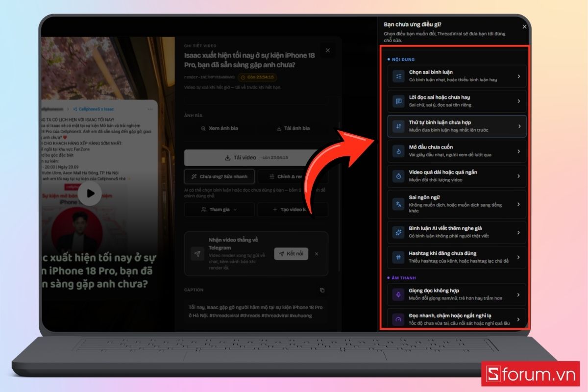This screenshot has height=392, width=588.
Task: Click the note icon beside Lời đọc sai hoặc chưa hay
Action: click(398, 101)
